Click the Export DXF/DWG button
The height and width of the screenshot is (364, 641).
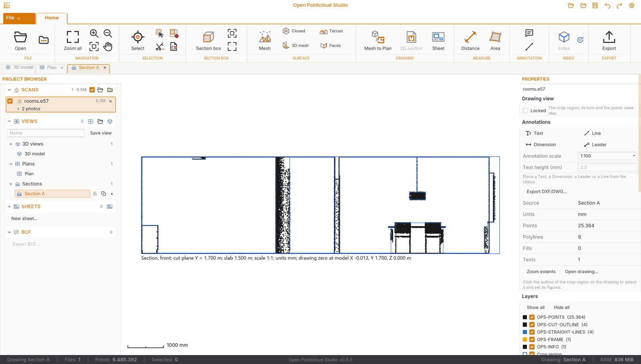pyautogui.click(x=547, y=191)
